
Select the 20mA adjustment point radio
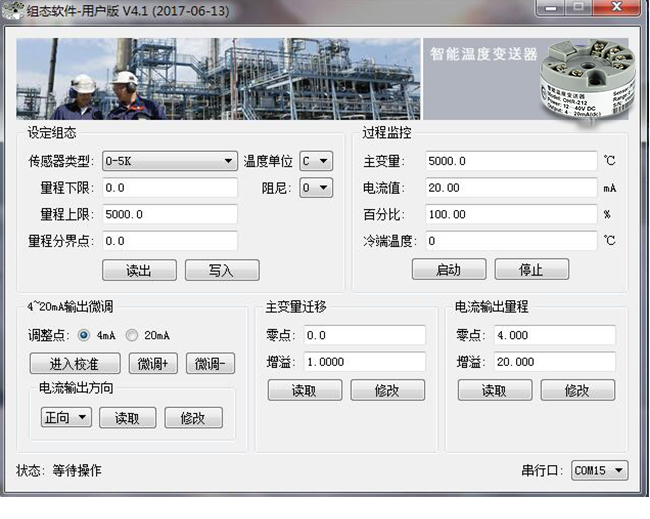[x=131, y=335]
